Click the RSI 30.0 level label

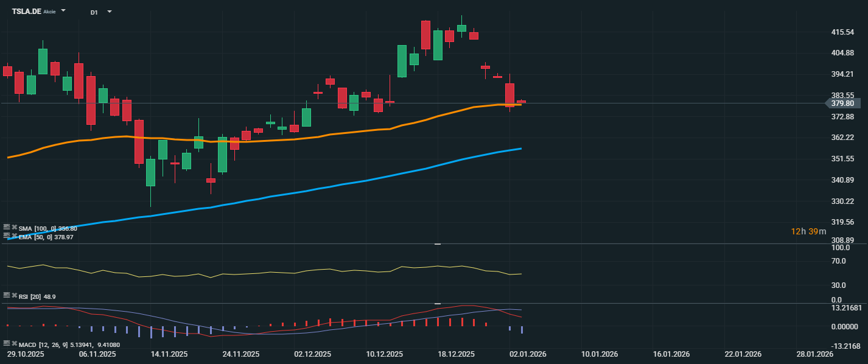tap(839, 285)
